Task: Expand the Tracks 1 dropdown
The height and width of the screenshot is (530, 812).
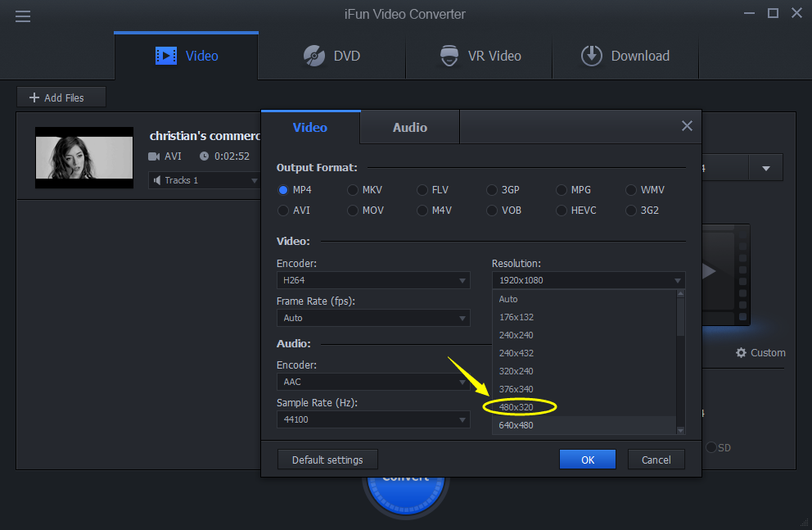Action: point(204,180)
